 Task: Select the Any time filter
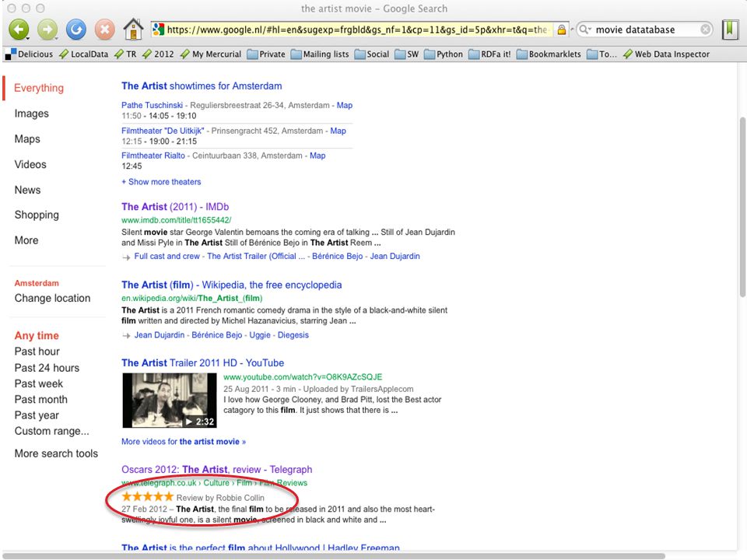tap(37, 336)
